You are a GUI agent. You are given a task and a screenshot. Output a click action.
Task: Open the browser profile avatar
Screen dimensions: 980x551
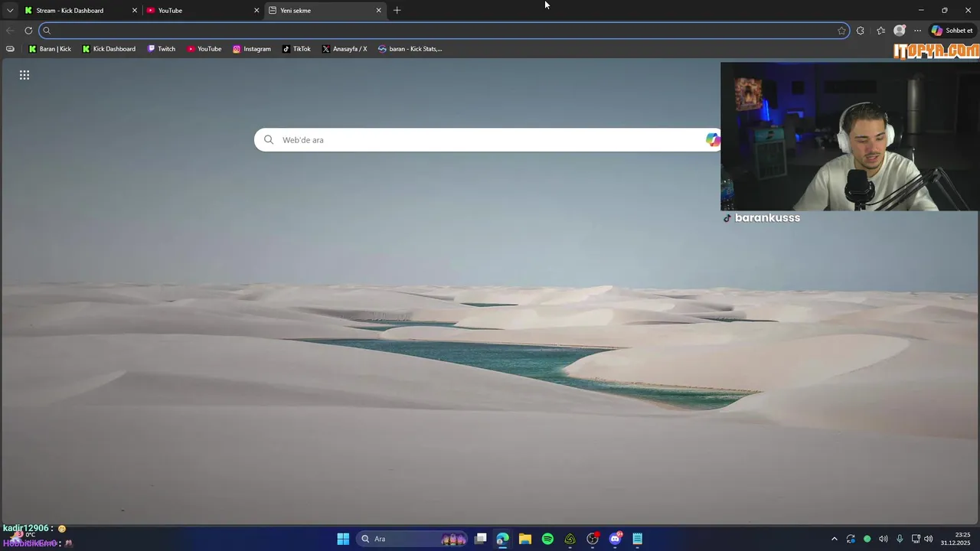tap(900, 31)
